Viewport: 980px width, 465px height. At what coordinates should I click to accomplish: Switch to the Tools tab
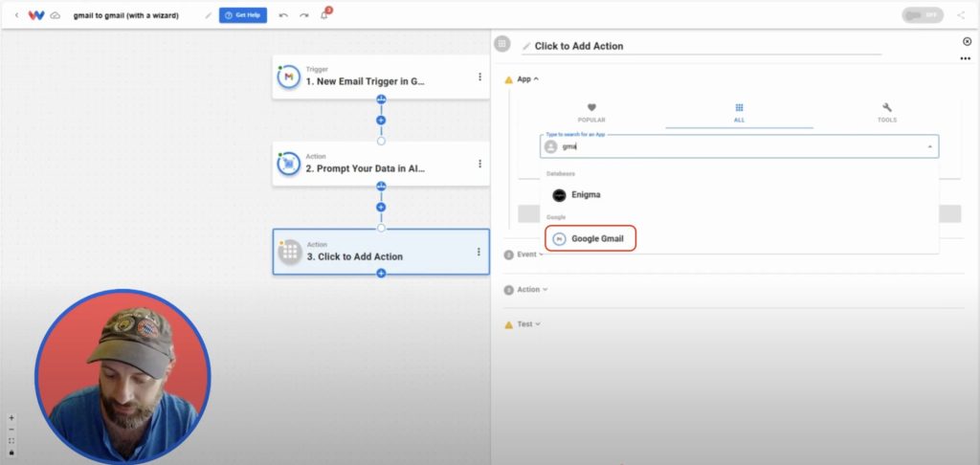click(x=887, y=113)
